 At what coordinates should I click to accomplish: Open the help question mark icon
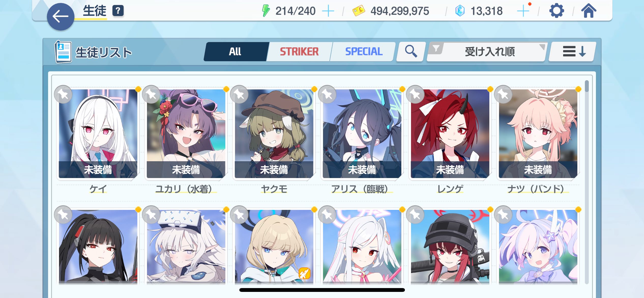[118, 11]
